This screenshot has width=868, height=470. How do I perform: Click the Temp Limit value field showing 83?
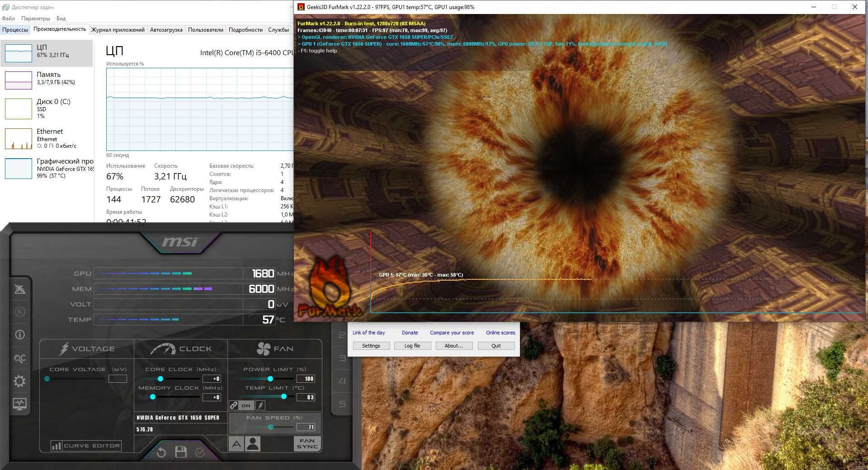tap(306, 397)
